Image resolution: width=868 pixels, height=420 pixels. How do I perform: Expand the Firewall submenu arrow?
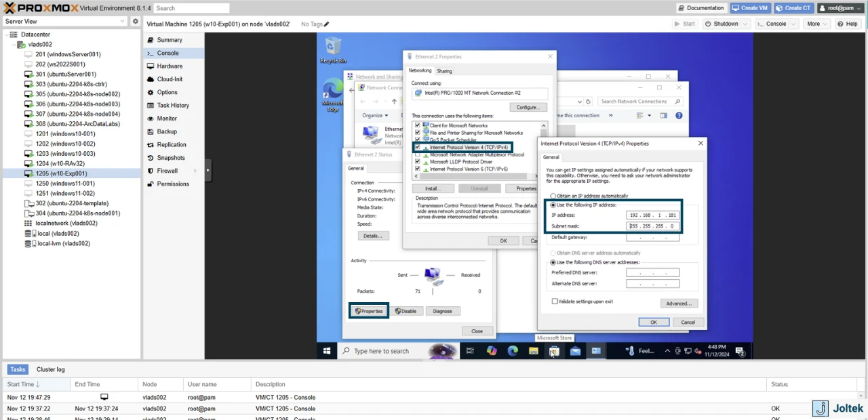[196, 171]
